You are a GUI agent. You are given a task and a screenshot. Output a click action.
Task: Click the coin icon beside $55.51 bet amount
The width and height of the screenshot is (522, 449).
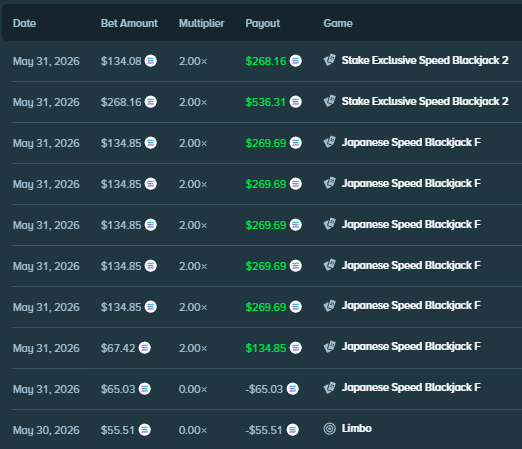coord(145,430)
